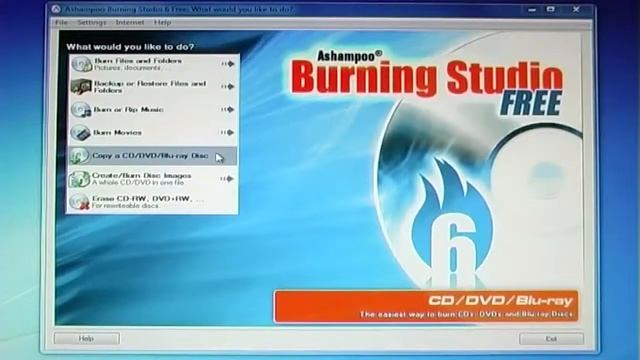Viewport: 640px width, 360px height.
Task: Click the Exit button
Action: point(551,339)
